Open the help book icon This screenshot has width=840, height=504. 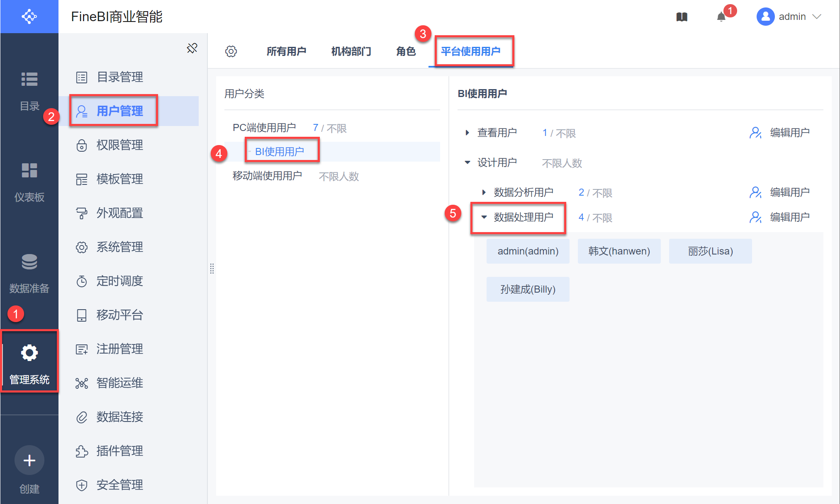(x=682, y=17)
